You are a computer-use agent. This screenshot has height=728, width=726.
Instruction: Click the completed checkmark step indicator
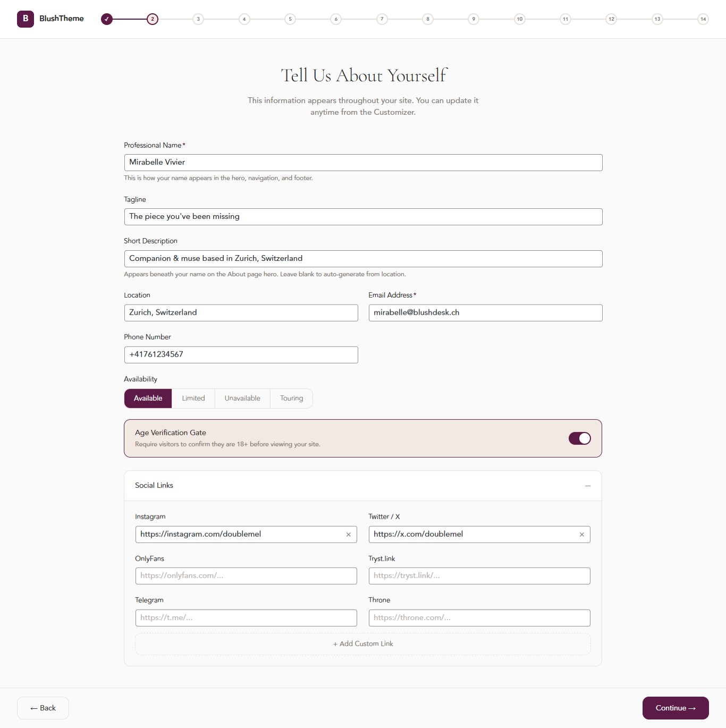(x=107, y=19)
